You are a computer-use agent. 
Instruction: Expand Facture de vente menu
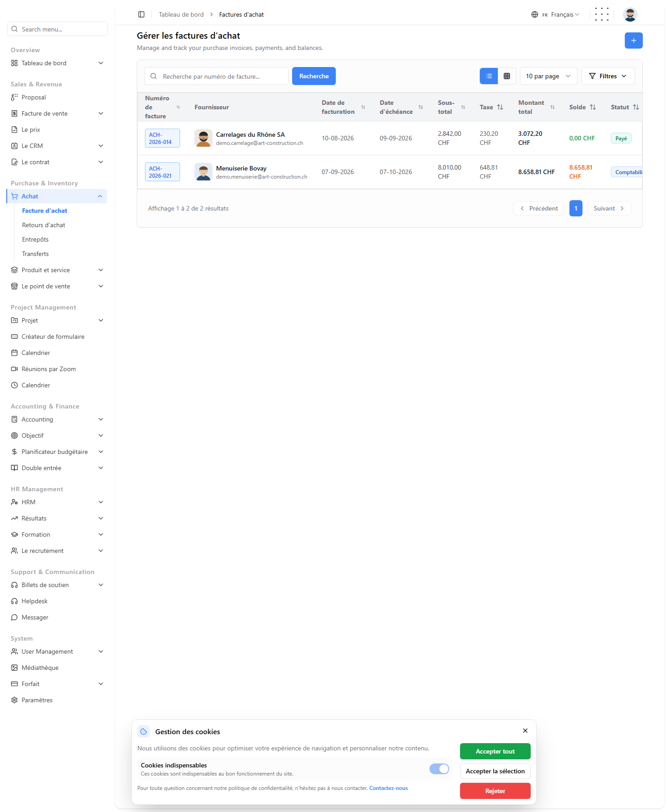tap(58, 113)
